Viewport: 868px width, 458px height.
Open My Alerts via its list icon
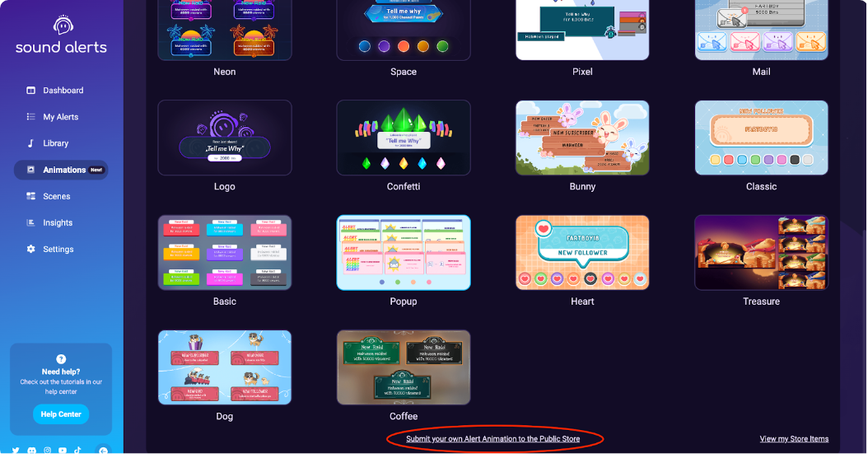(x=31, y=117)
